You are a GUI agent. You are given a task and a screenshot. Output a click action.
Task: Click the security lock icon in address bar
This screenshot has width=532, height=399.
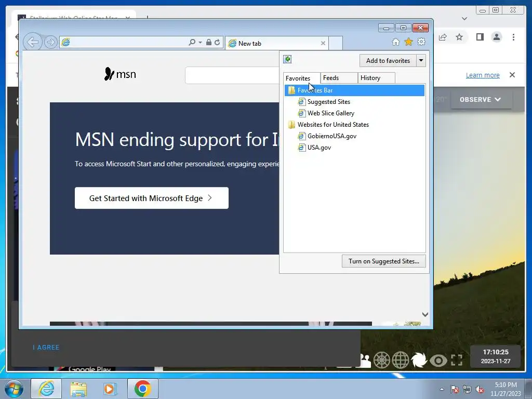click(209, 42)
